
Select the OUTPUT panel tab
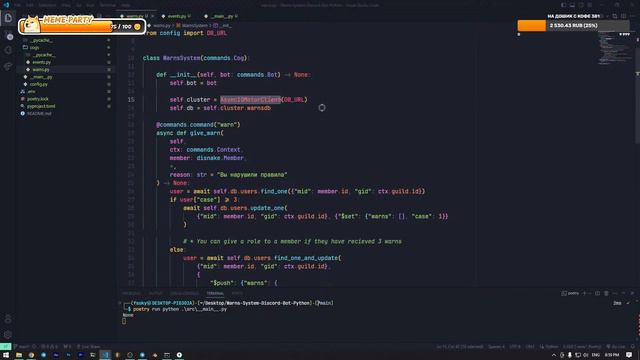(155, 293)
